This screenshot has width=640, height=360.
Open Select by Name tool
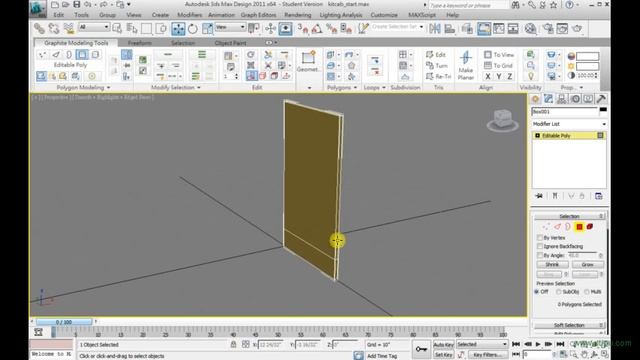132,28
